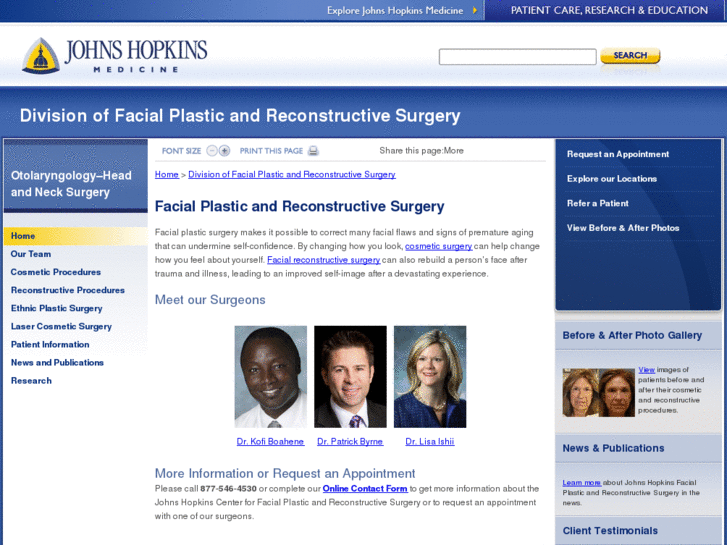Open the View images link

coord(646,370)
